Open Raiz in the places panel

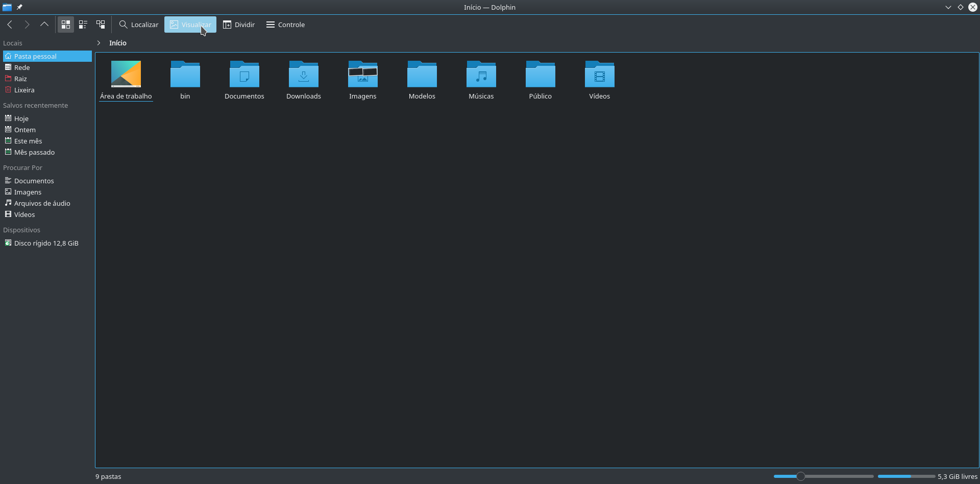[x=47, y=79]
